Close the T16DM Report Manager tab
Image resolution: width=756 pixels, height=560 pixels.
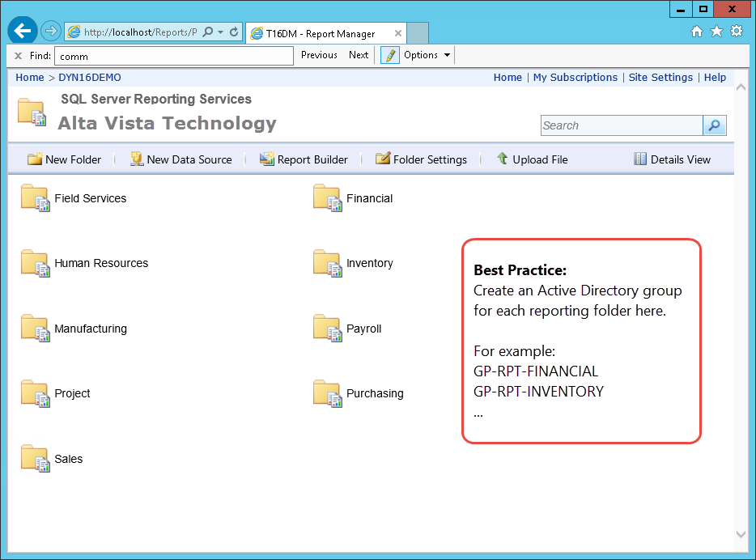click(397, 33)
